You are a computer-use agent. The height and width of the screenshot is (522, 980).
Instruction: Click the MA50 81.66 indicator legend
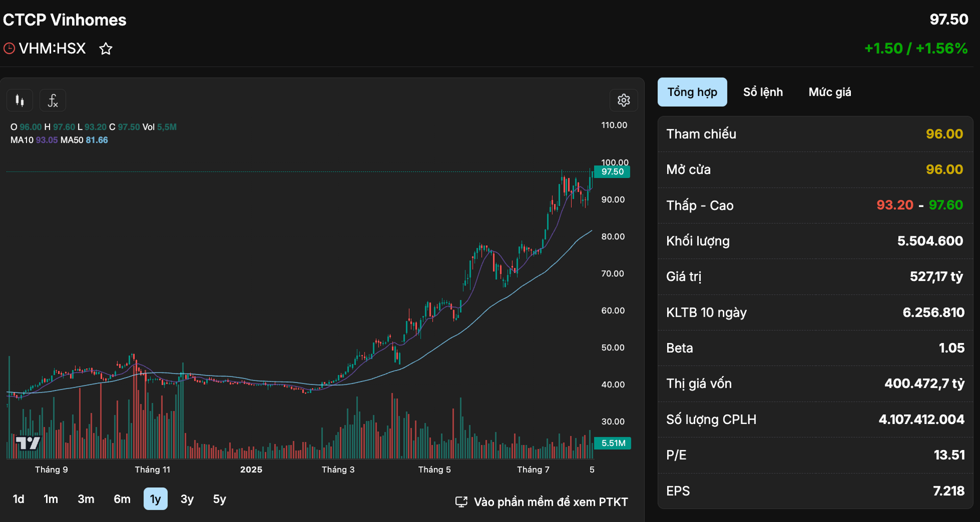[84, 140]
